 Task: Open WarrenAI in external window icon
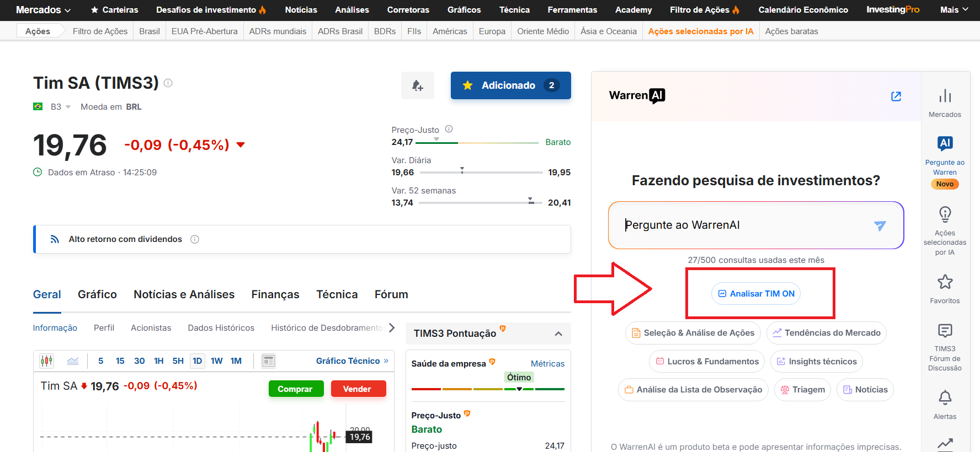tap(896, 96)
